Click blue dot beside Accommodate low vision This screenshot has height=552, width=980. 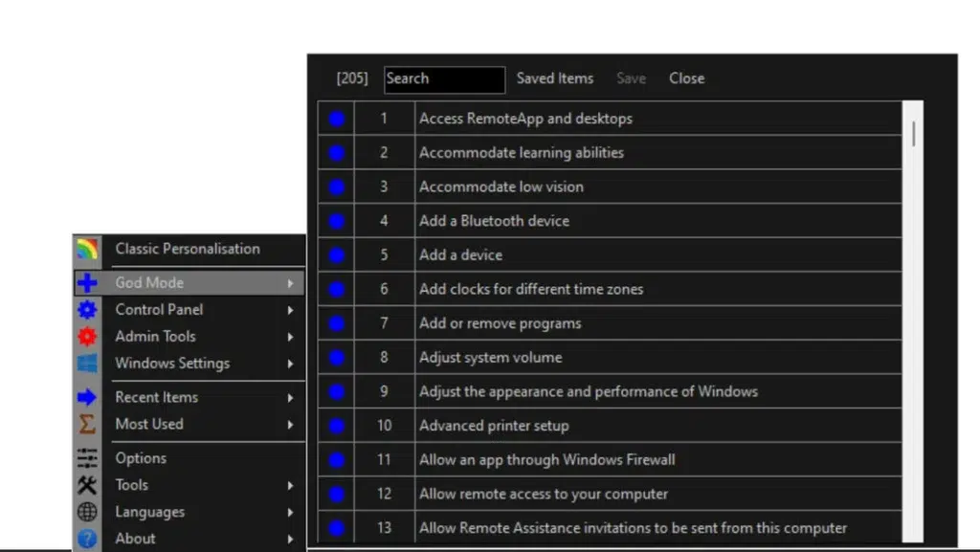pos(336,187)
